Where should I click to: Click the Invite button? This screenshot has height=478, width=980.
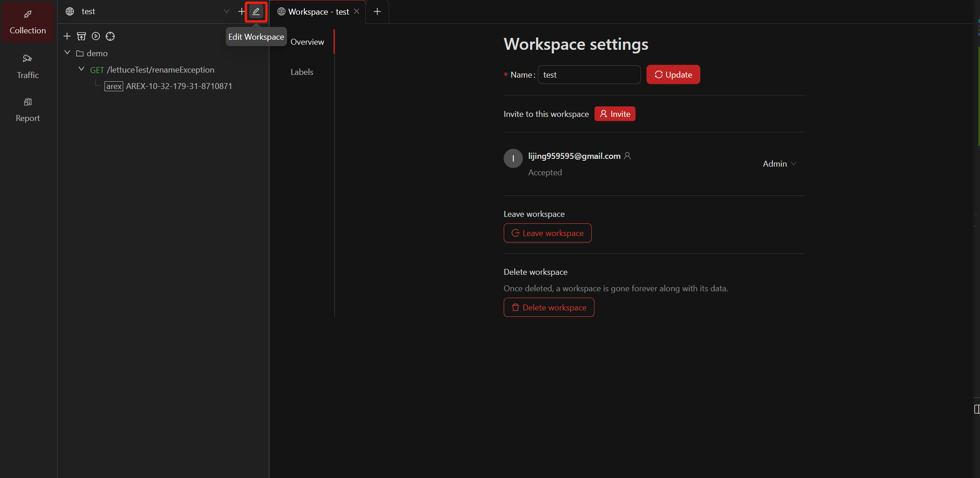[x=615, y=114]
